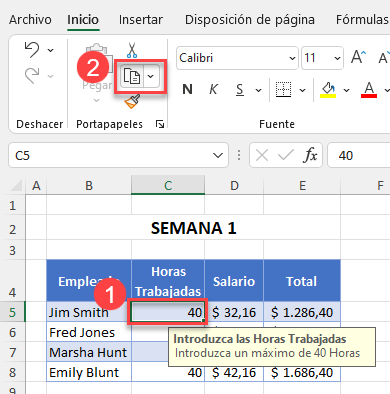Select column B header

(x=89, y=185)
